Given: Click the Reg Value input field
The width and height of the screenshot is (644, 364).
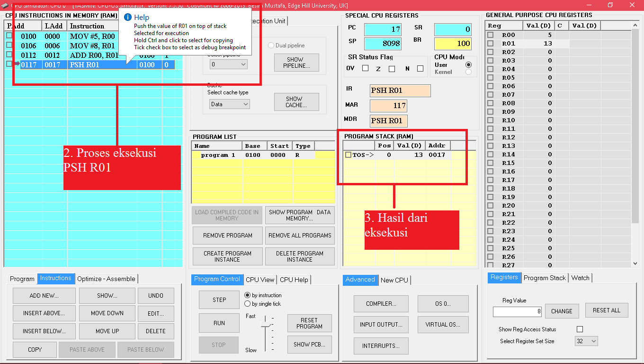Looking at the screenshot, I should (517, 311).
